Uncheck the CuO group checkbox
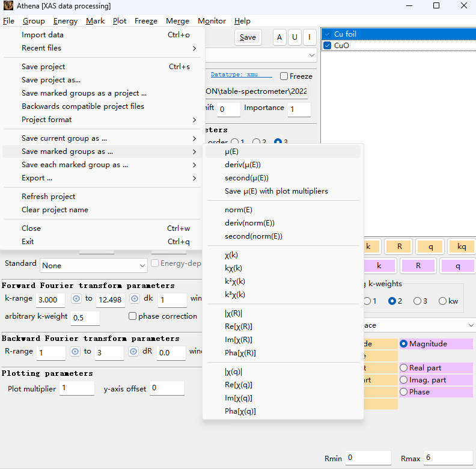The height and width of the screenshot is (469, 476). (328, 46)
